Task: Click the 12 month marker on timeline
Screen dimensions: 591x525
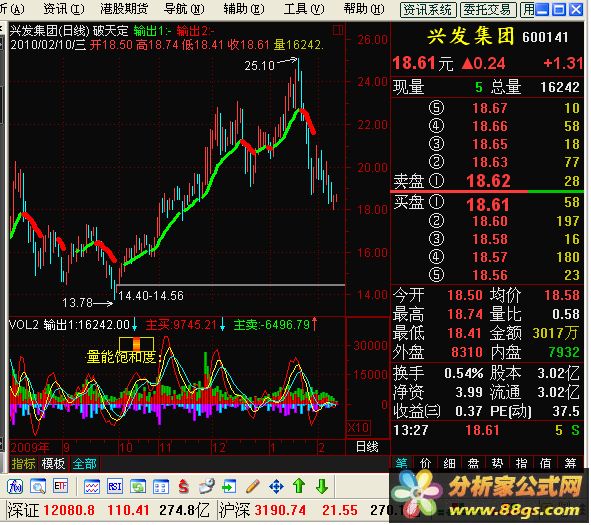Action: (x=218, y=448)
